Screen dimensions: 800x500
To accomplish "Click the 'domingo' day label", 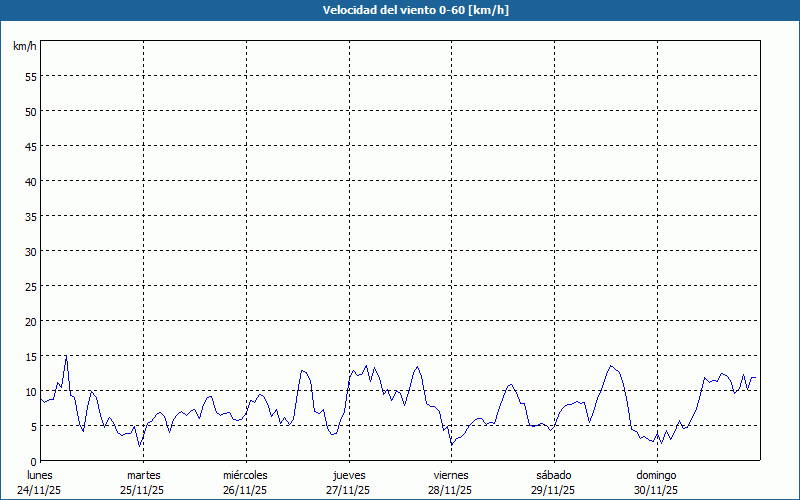I will coord(656,475).
